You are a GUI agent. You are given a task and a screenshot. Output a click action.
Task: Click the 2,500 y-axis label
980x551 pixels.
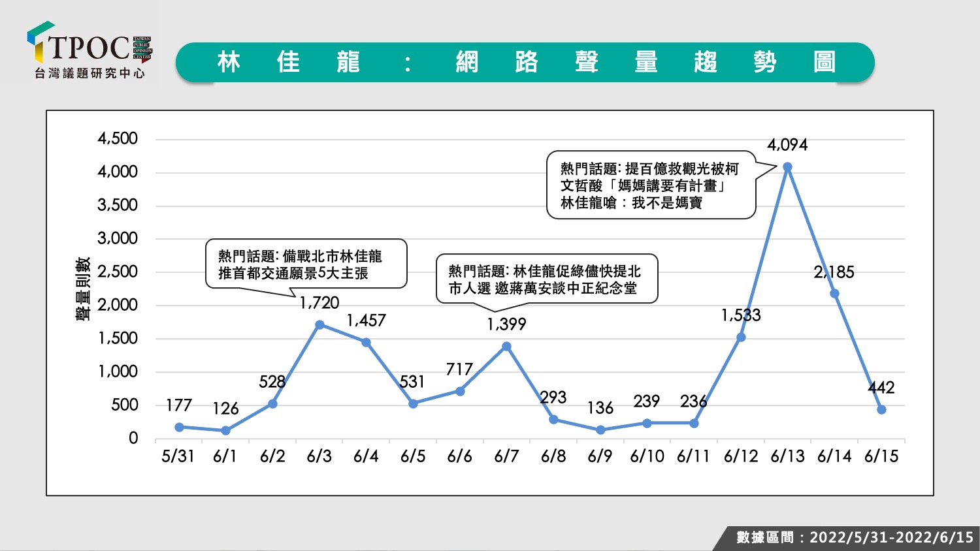click(118, 272)
